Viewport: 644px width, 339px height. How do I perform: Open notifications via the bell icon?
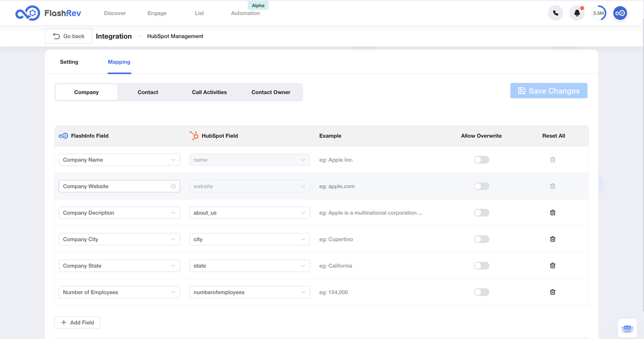point(577,13)
